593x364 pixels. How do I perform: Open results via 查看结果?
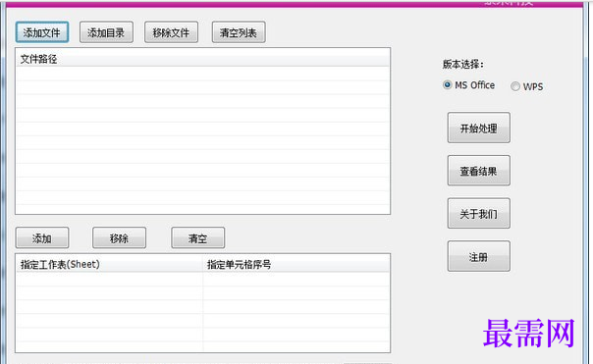point(479,171)
